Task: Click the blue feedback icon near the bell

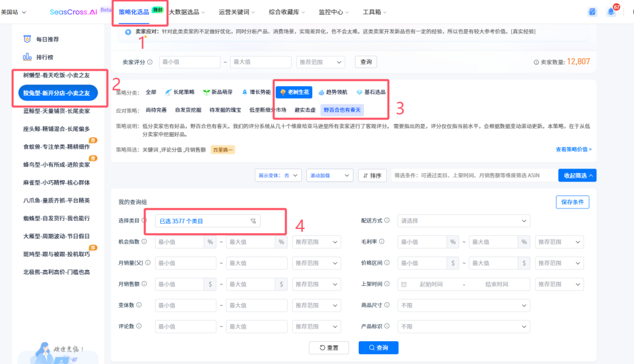Action: pyautogui.click(x=592, y=11)
